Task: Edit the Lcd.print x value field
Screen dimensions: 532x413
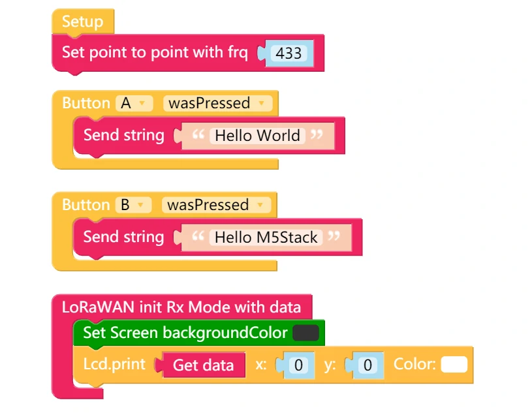Action: pos(298,365)
